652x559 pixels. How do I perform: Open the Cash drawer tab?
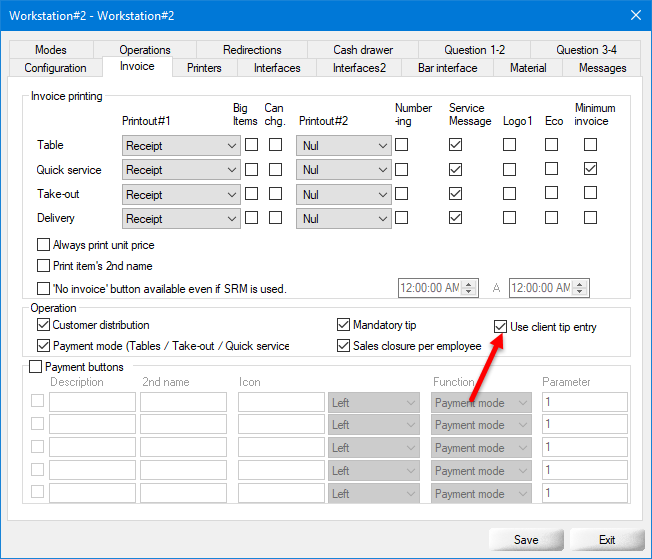click(x=360, y=50)
